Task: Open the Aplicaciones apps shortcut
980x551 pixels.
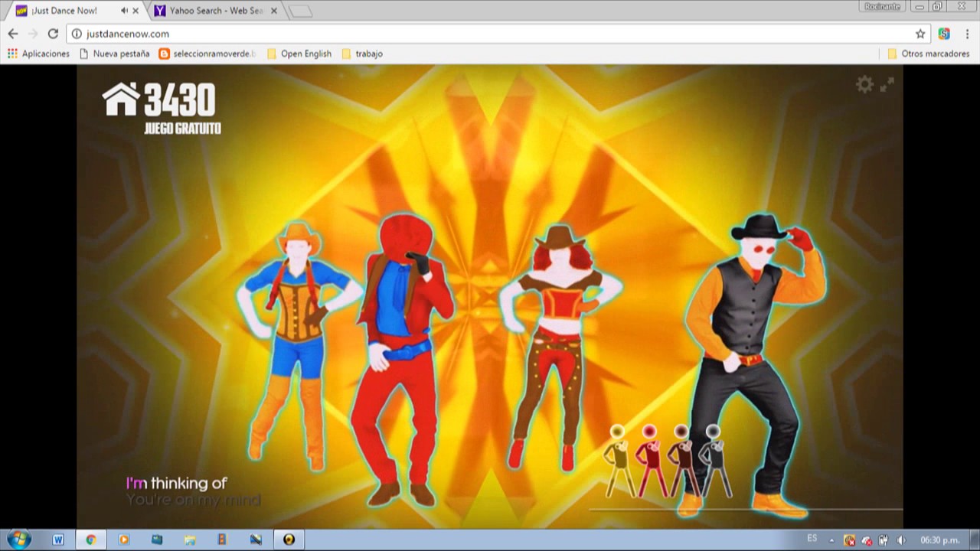Action: pyautogui.click(x=38, y=54)
